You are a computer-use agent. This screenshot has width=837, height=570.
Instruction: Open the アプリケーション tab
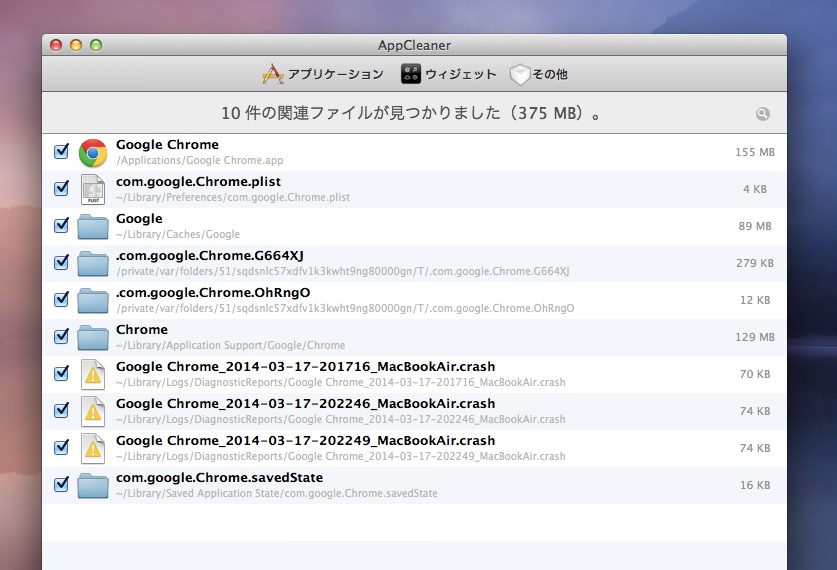tap(323, 74)
